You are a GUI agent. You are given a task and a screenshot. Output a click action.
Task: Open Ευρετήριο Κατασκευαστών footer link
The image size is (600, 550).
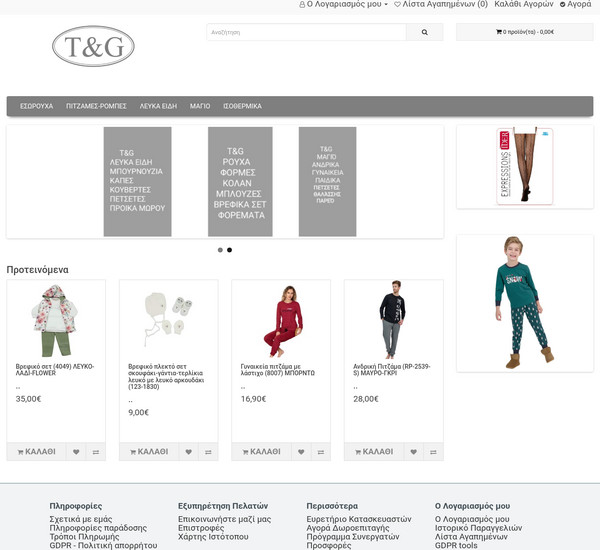359,519
